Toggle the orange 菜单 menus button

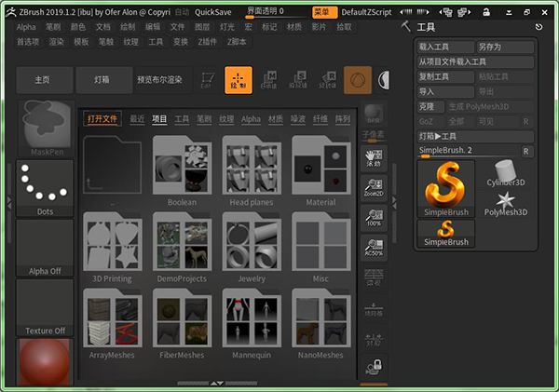point(324,12)
